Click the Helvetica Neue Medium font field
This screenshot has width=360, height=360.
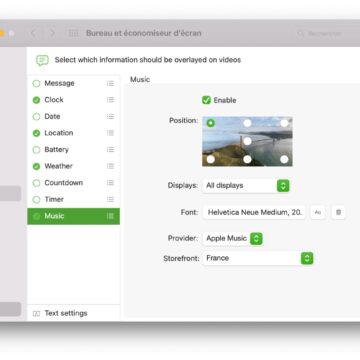pos(254,212)
